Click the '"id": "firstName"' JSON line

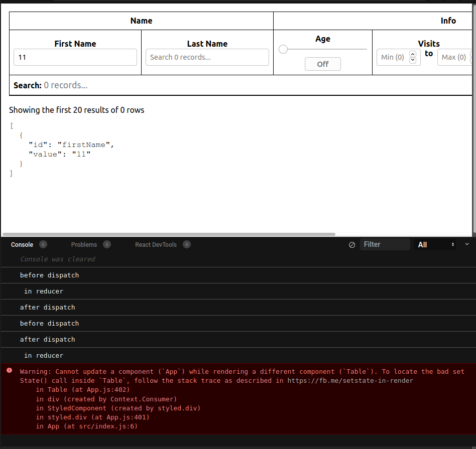(x=71, y=144)
